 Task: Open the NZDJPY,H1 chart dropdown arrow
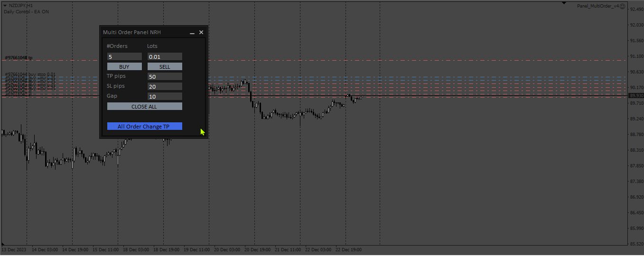click(5, 5)
